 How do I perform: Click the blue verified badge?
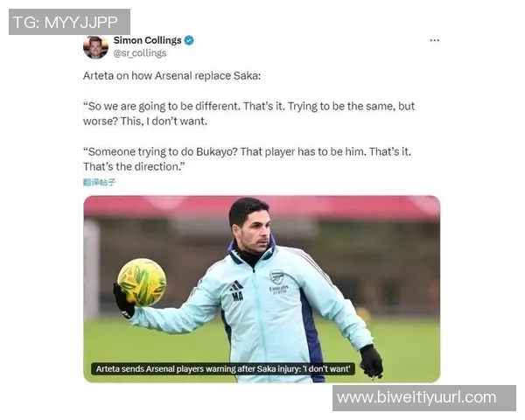point(189,40)
